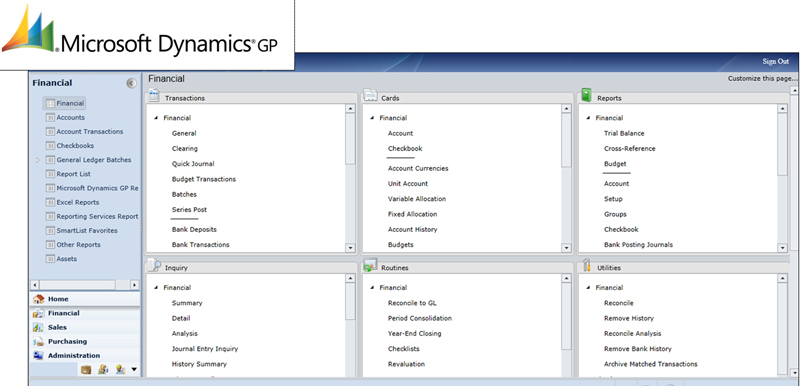
Task: Select Account Transactions in navigation list
Action: (90, 132)
